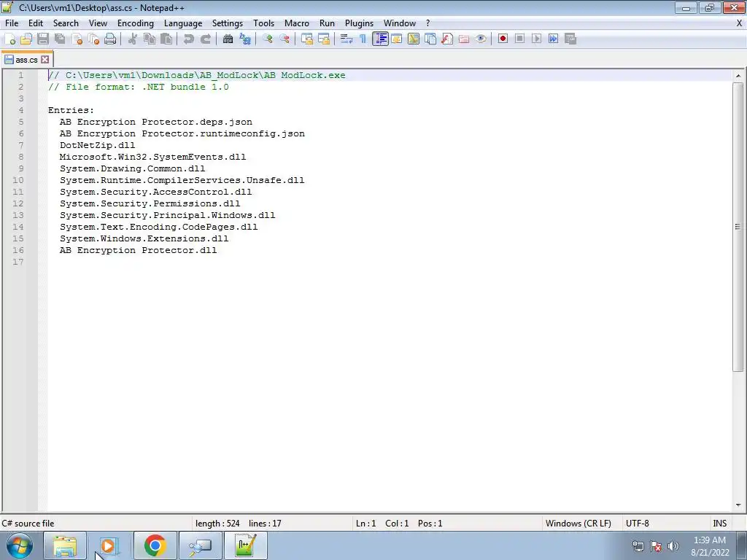
Task: Open Find with the binoculars icon
Action: click(x=228, y=39)
